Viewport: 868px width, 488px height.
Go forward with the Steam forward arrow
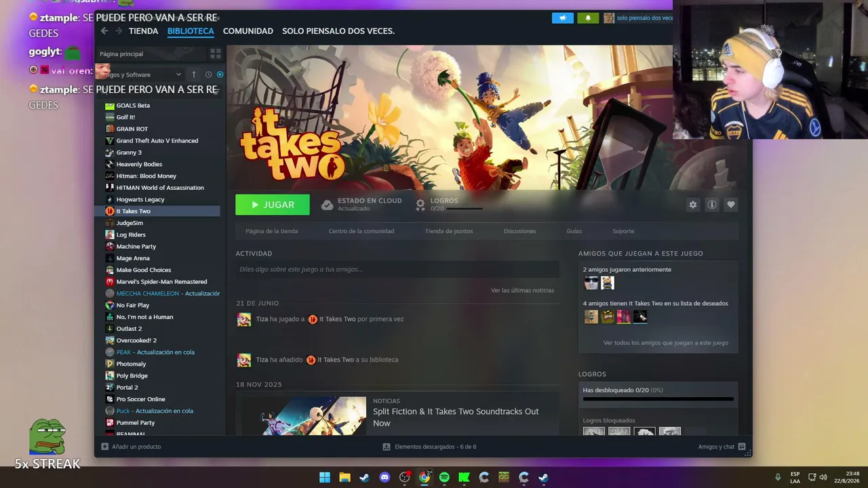[x=119, y=31]
